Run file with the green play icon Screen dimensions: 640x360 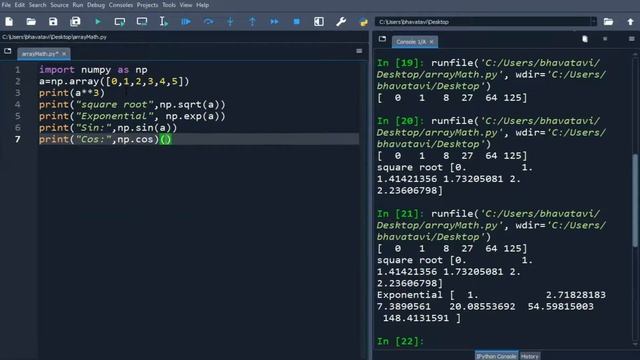(98, 22)
